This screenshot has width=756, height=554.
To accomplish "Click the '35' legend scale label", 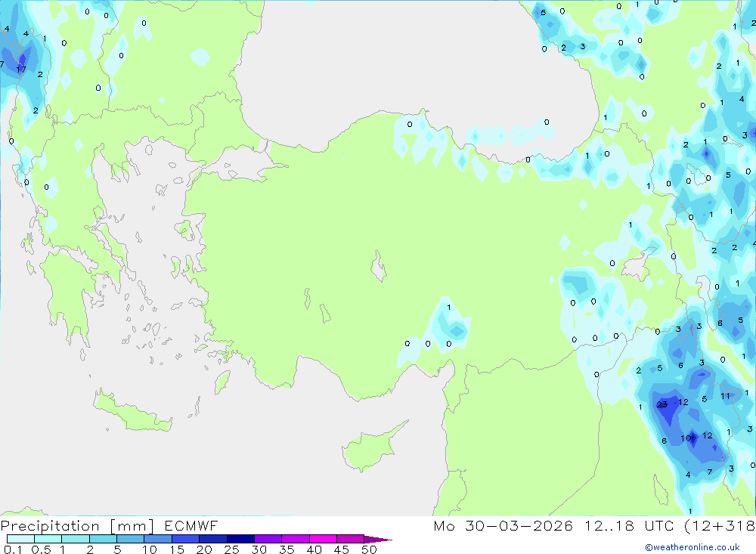I will click(287, 549).
